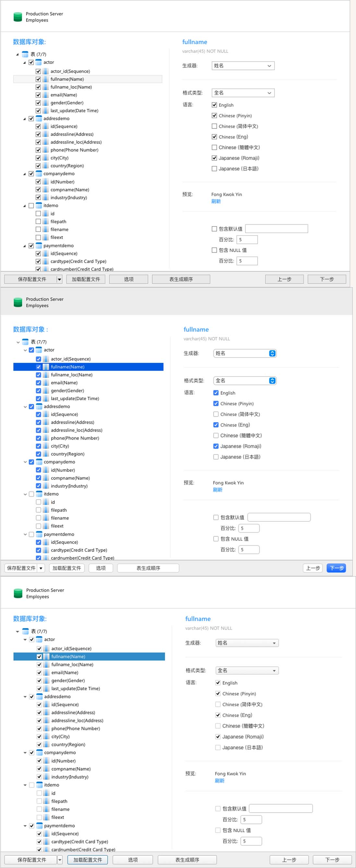Click the 包含默认值 text field in the middle dialog
The image size is (356, 868).
point(279,517)
